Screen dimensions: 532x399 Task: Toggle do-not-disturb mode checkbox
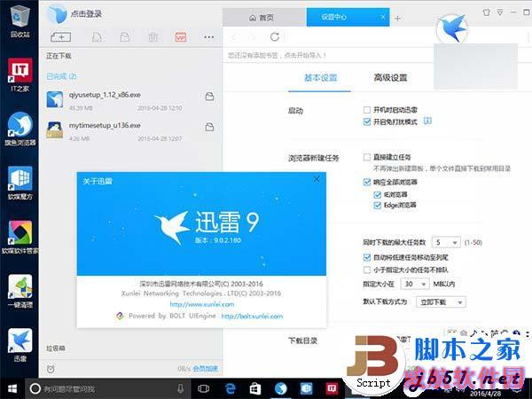[x=367, y=121]
